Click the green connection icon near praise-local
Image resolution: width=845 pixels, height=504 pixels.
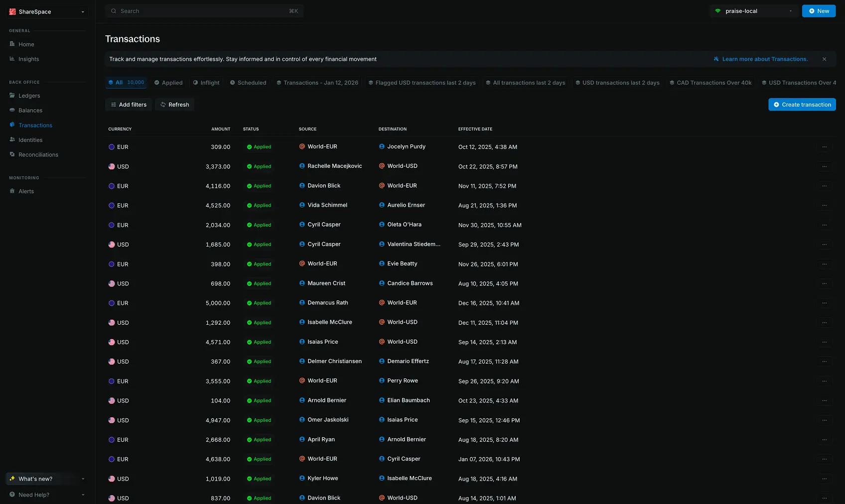point(718,11)
